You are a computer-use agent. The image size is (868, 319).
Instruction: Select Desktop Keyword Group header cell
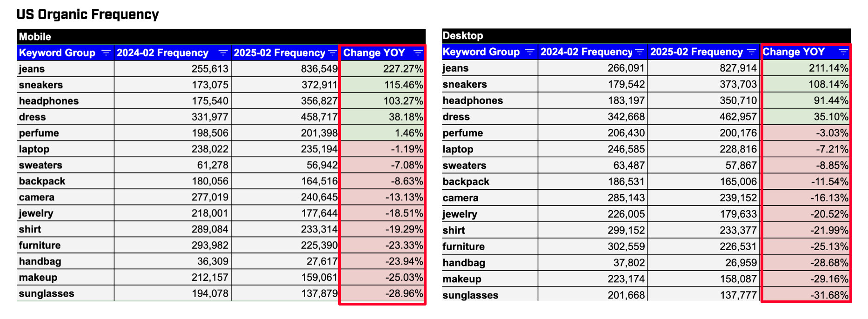490,52
